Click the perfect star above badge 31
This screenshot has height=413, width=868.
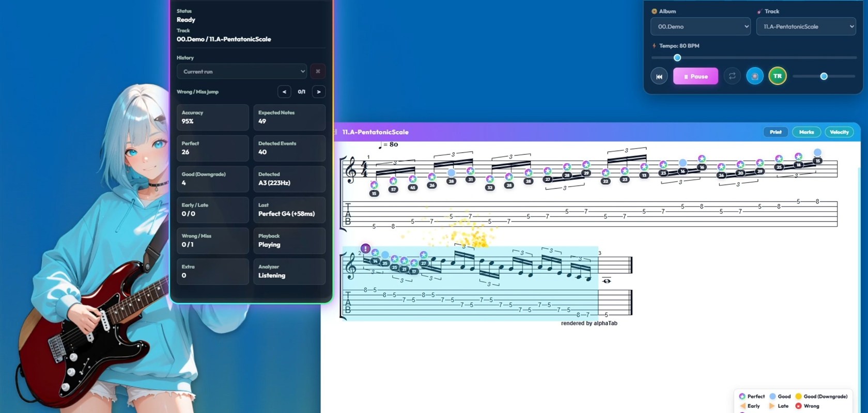tap(470, 171)
